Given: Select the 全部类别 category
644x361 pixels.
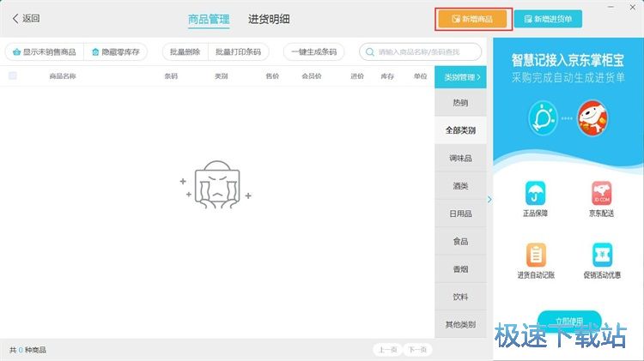Looking at the screenshot, I should pyautogui.click(x=461, y=130).
